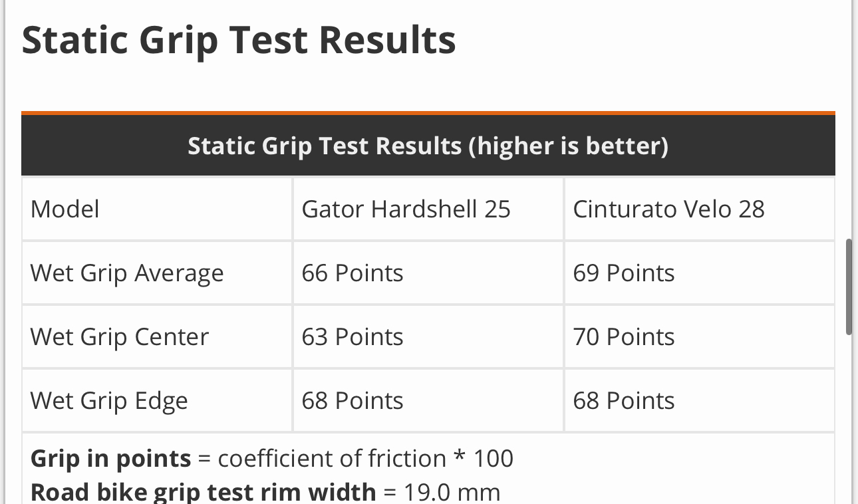Click the 69 Points cell
The height and width of the screenshot is (504, 858).
pos(624,273)
